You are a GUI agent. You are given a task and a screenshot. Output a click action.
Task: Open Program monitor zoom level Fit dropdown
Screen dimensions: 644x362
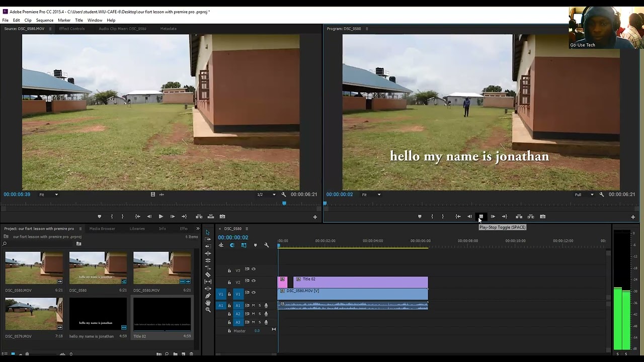[371, 195]
